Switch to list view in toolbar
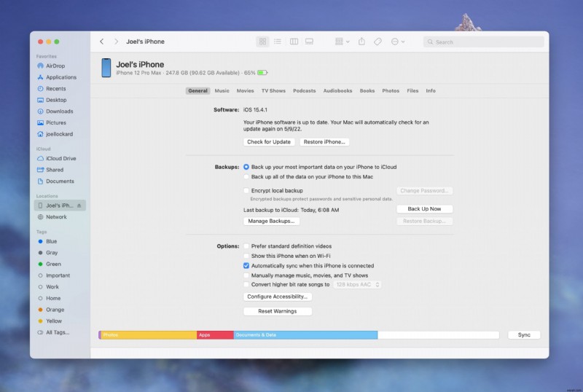This screenshot has height=392, width=583. [278, 42]
